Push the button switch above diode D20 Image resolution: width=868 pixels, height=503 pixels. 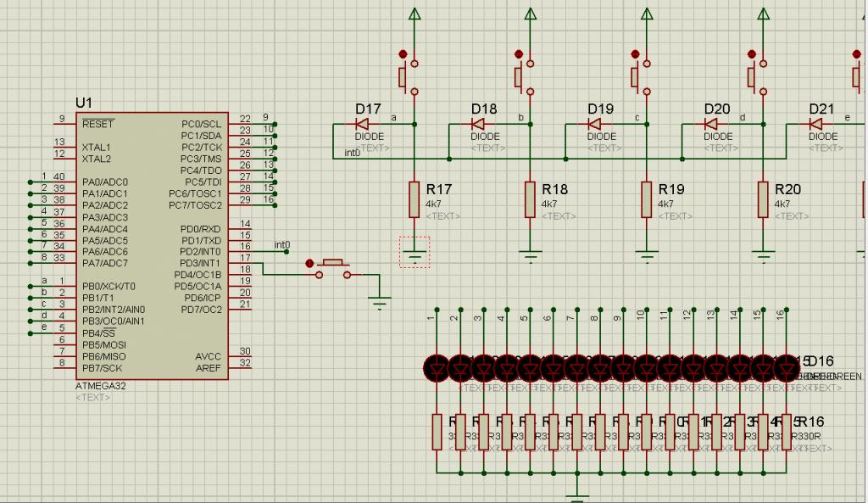(757, 77)
